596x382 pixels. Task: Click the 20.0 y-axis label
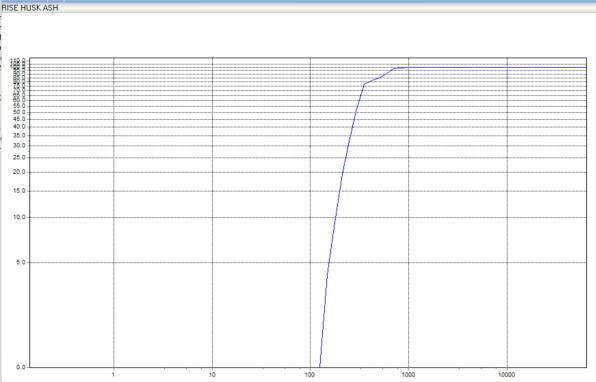19,172
